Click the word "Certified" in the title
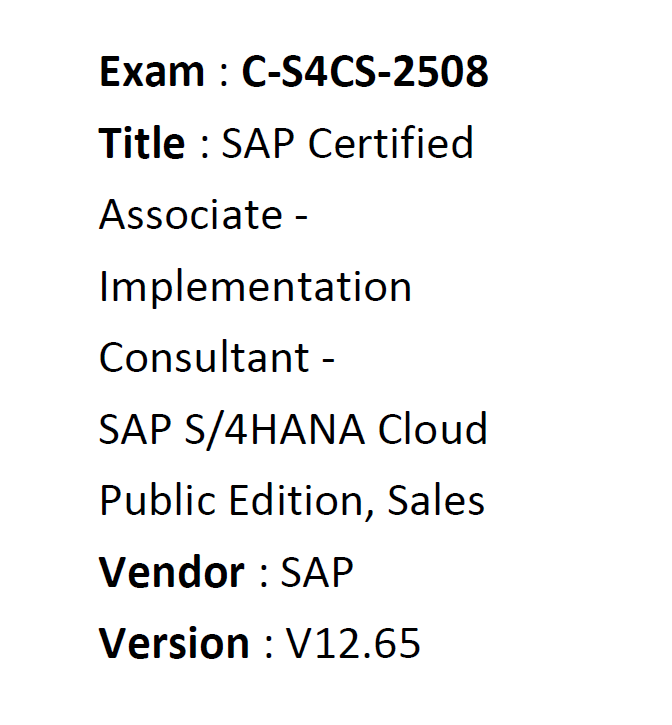The image size is (672, 725). click(x=390, y=144)
